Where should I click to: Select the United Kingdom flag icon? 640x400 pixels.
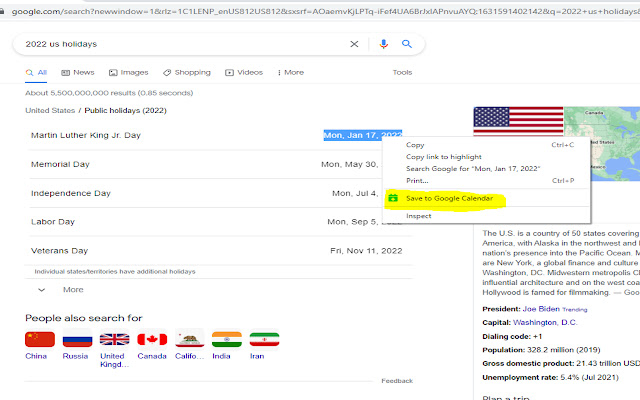tap(115, 339)
